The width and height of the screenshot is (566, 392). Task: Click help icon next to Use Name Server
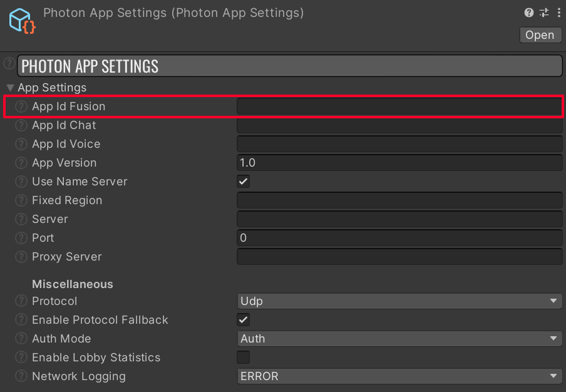pyautogui.click(x=21, y=182)
